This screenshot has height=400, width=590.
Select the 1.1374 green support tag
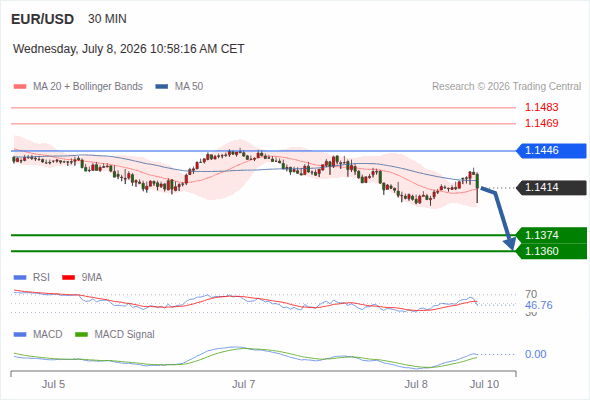click(551, 235)
